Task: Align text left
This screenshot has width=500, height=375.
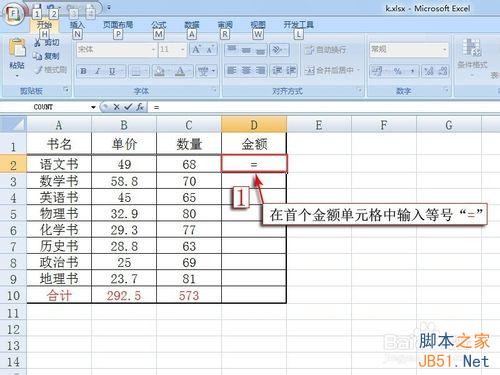Action: coord(232,71)
